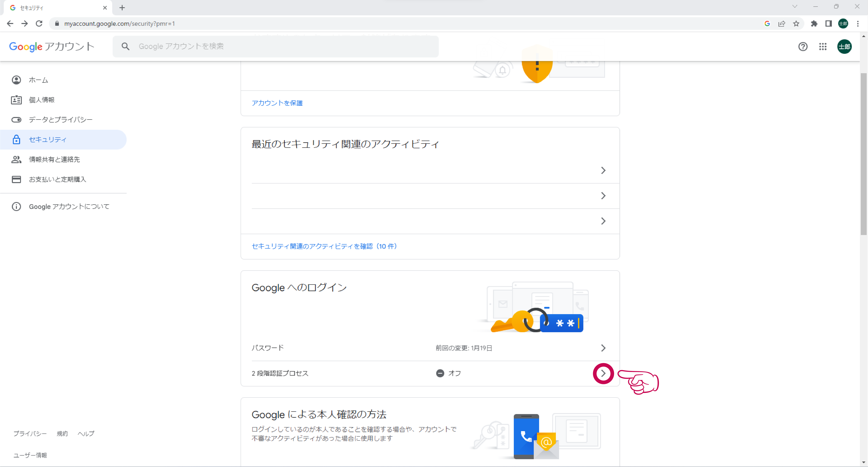Go to ホーム in sidebar
Image resolution: width=868 pixels, height=467 pixels.
(63, 80)
